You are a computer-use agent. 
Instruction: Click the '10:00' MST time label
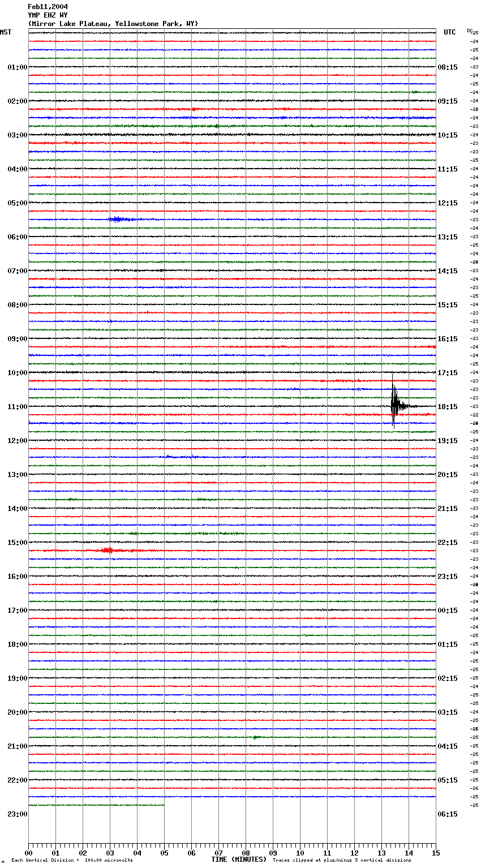click(x=18, y=373)
